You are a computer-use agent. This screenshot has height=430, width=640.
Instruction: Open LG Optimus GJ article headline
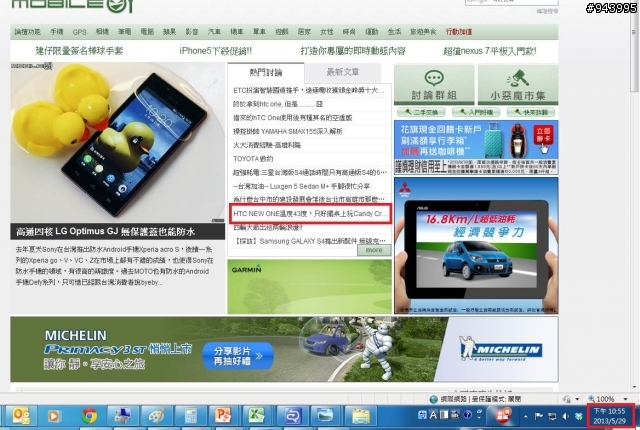pos(105,232)
